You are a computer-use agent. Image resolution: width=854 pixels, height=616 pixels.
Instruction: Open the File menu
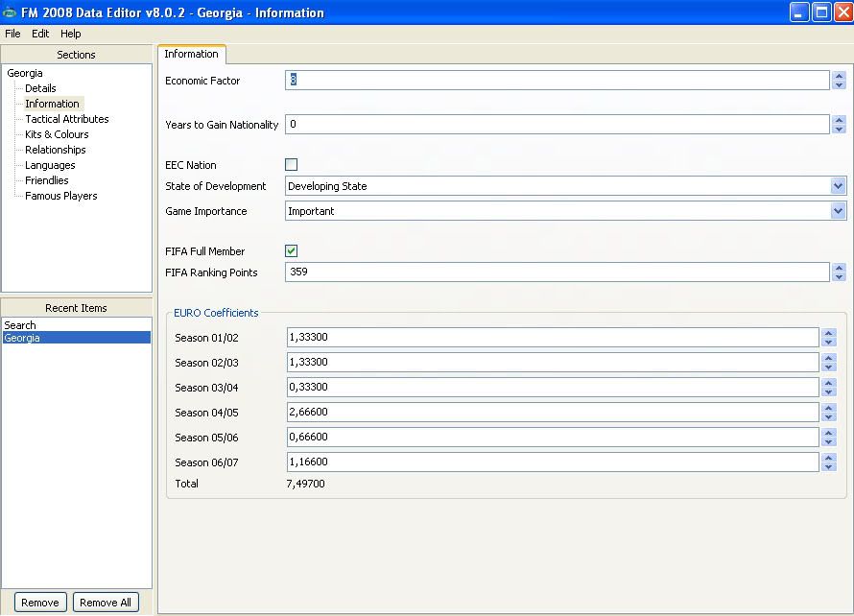pos(12,34)
